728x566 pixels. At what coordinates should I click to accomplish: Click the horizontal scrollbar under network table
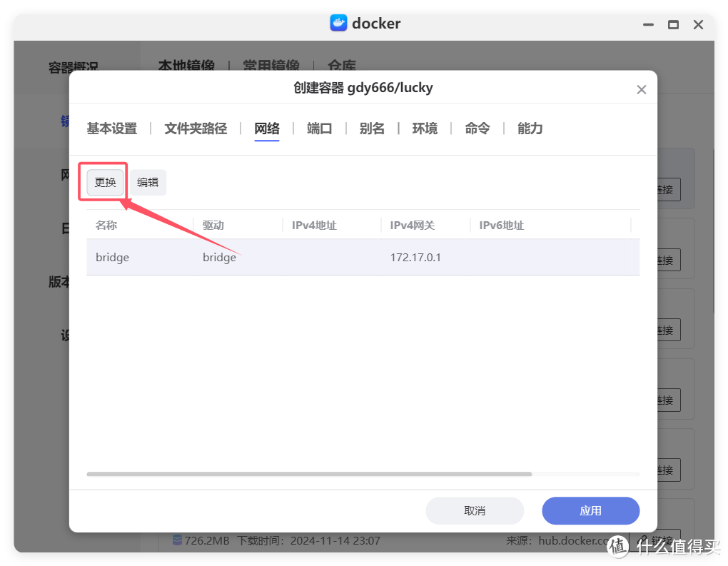coord(309,474)
